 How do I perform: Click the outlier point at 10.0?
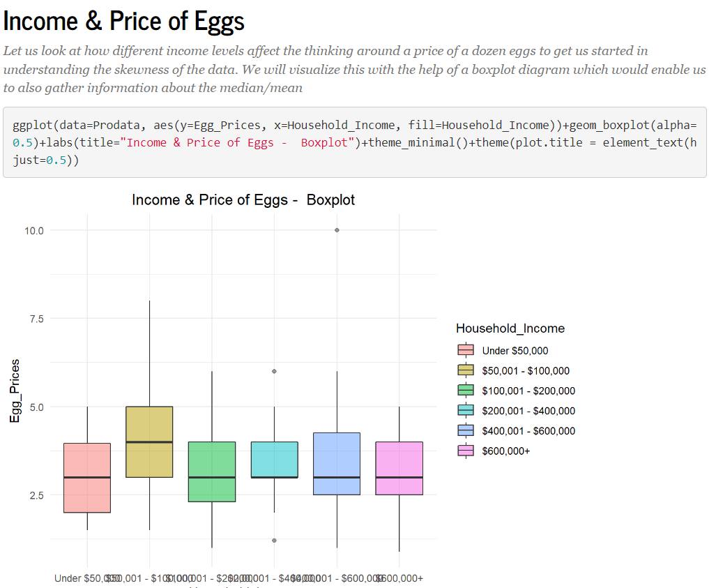tap(337, 230)
